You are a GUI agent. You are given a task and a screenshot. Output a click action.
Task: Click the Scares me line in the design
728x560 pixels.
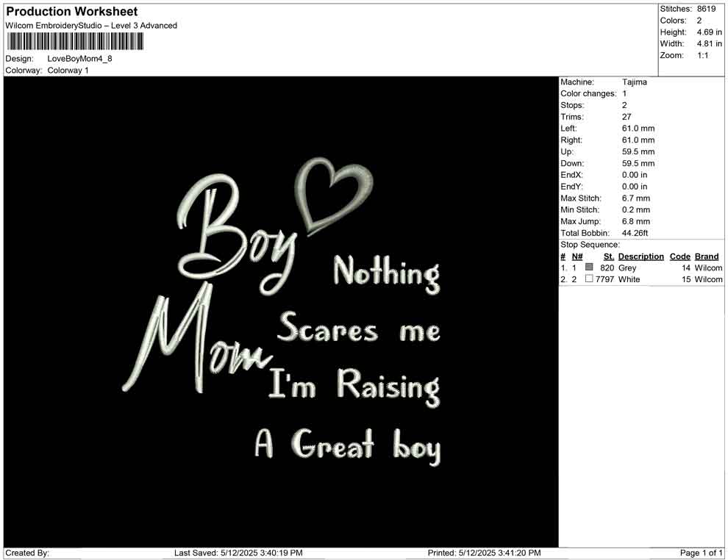point(358,328)
